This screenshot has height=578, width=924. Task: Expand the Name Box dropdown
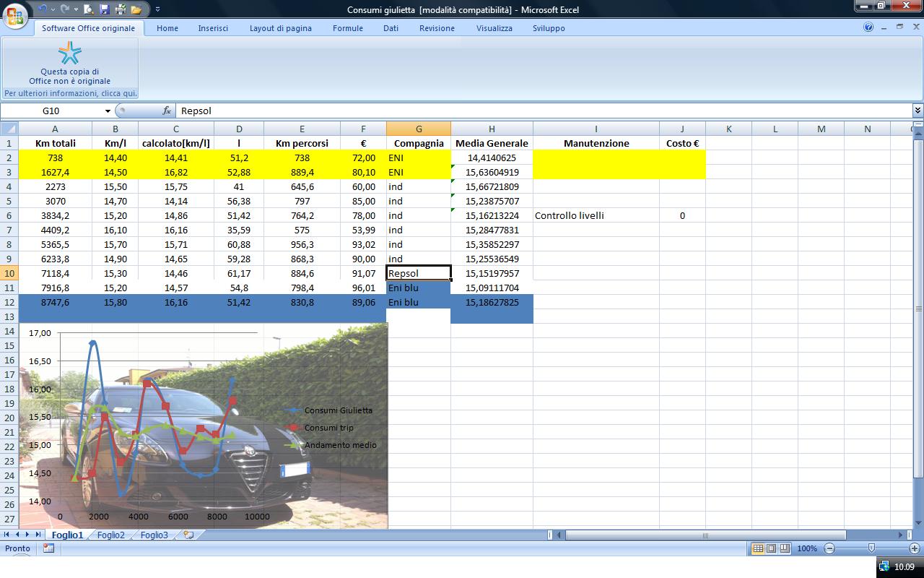coord(108,111)
